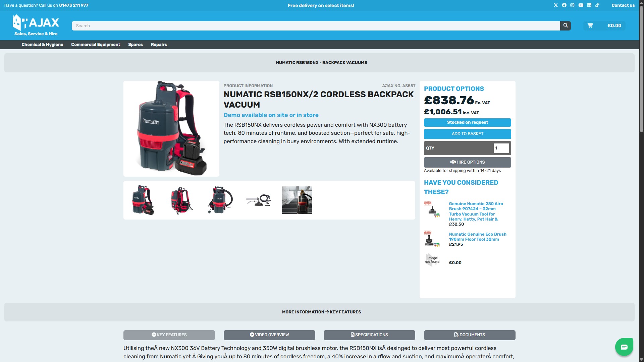Select the first vacuum thumbnail with charger
Screen dimensions: 644x362
point(143,200)
